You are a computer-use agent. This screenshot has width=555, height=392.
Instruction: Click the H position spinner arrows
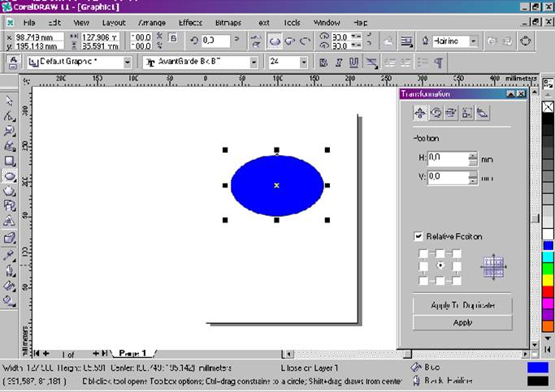(x=473, y=159)
